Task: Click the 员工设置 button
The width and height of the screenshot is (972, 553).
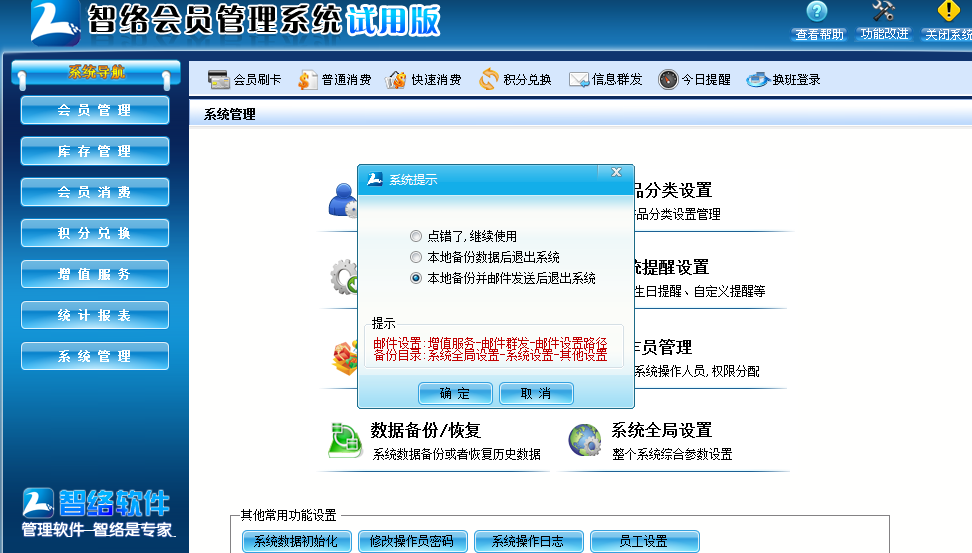Action: pos(644,541)
